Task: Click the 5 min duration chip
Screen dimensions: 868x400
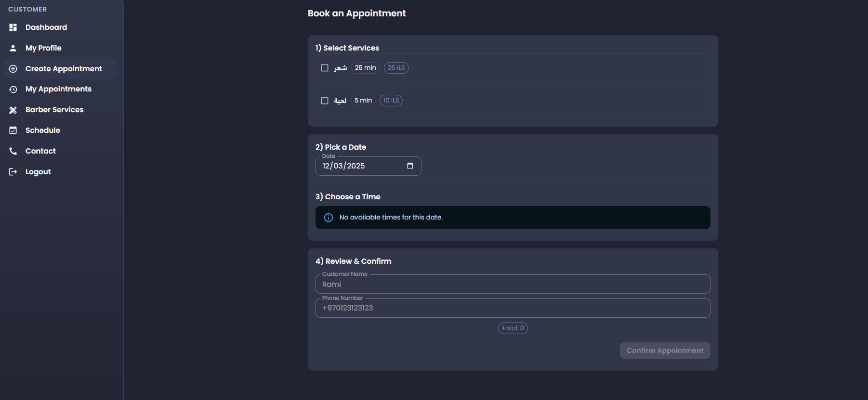Action: coord(363,101)
